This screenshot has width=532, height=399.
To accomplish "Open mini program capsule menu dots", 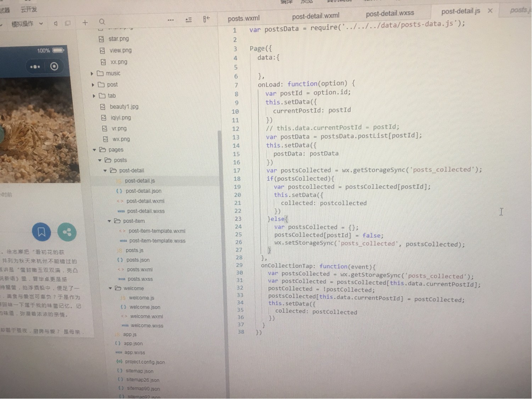I will pos(35,67).
